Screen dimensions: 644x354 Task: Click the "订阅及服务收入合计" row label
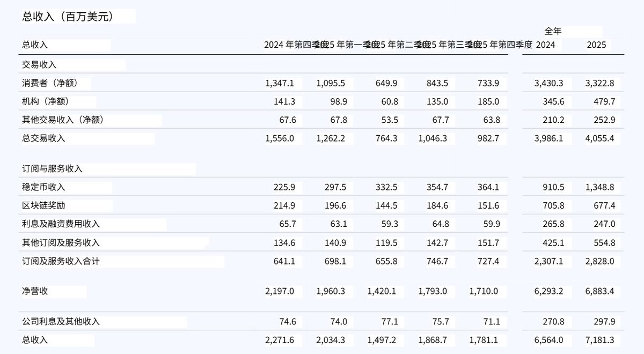point(61,261)
